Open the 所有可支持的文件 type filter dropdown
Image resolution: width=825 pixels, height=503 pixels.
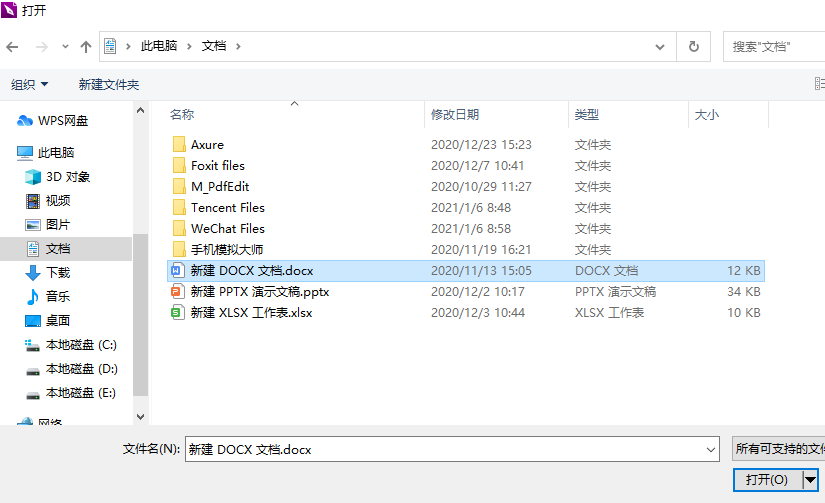pyautogui.click(x=779, y=449)
